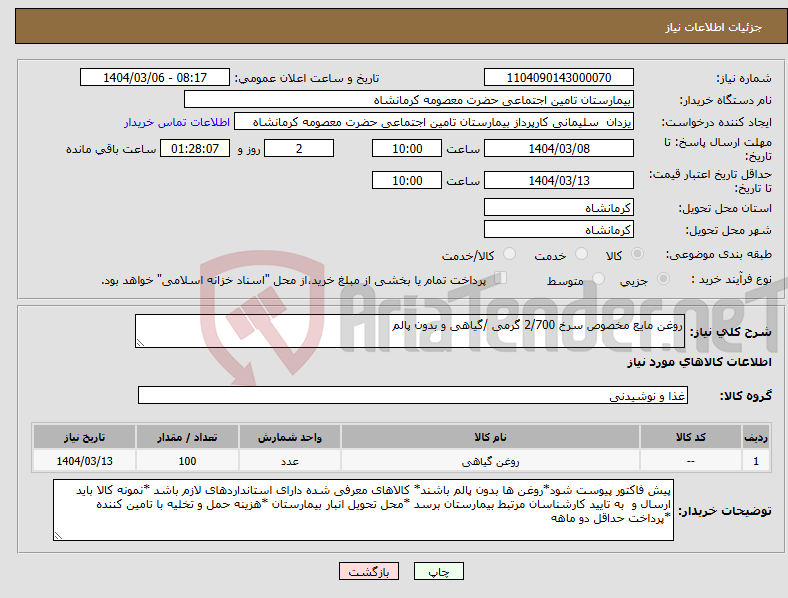Select the کالا radio button
The width and height of the screenshot is (788, 598).
pos(637,254)
